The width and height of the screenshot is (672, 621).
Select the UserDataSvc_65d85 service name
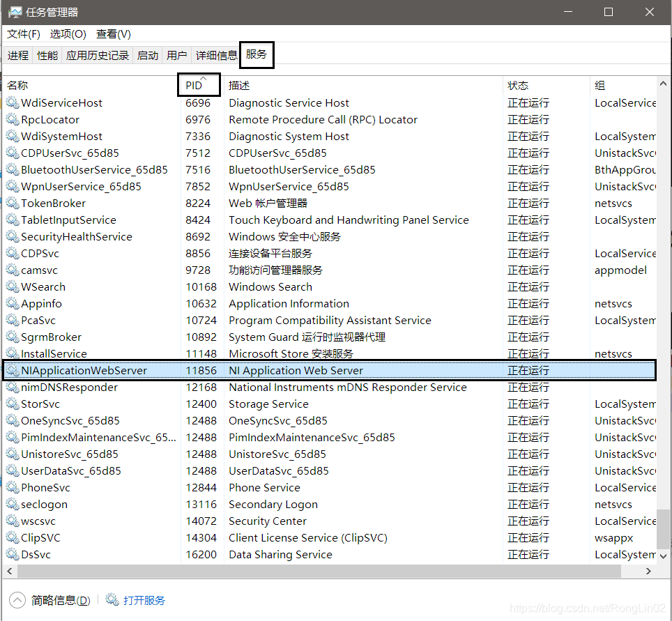[71, 470]
